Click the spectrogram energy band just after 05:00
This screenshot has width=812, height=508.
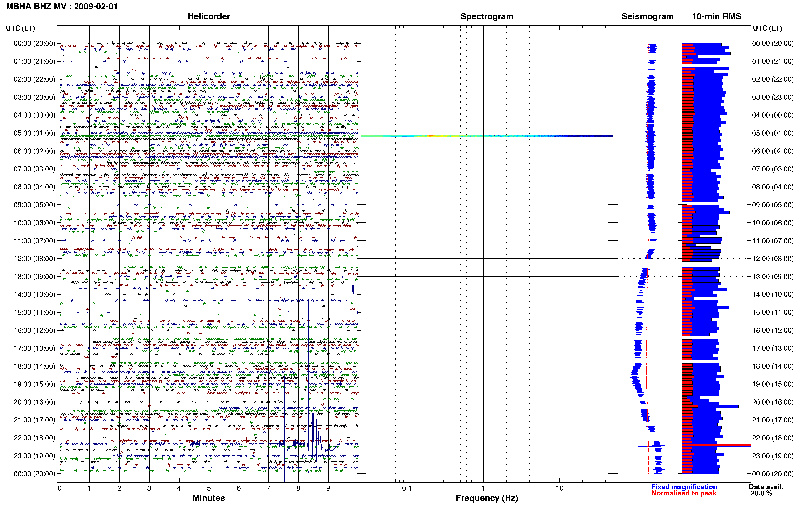(x=487, y=137)
